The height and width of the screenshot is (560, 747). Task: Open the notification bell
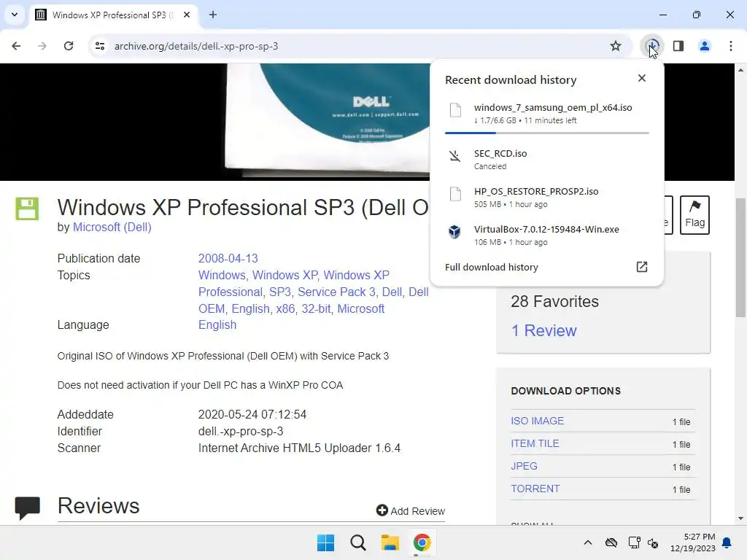coord(727,542)
